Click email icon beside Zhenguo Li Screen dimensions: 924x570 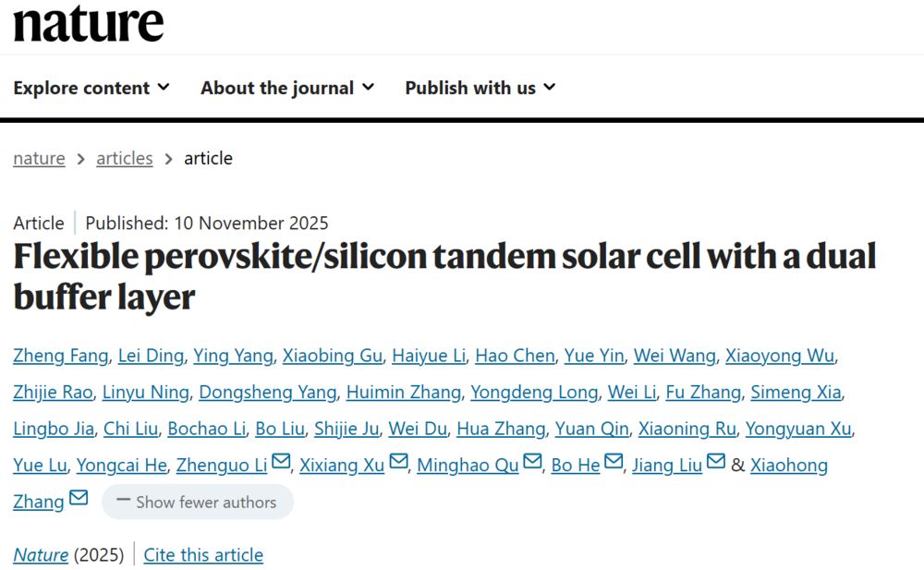click(281, 462)
